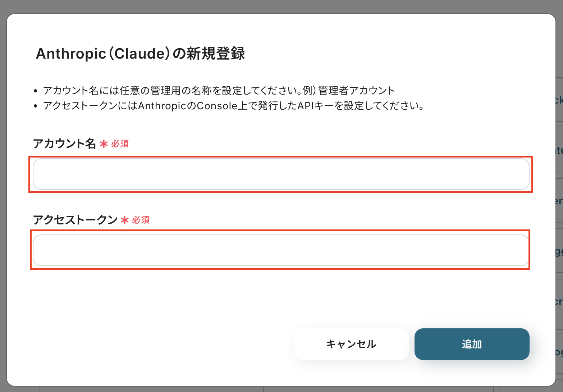Click the 必須 marker next to アクセストークン

point(141,220)
